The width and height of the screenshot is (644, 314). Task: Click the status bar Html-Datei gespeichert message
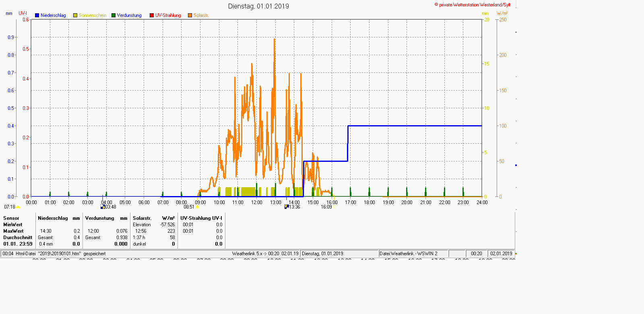coord(54,254)
